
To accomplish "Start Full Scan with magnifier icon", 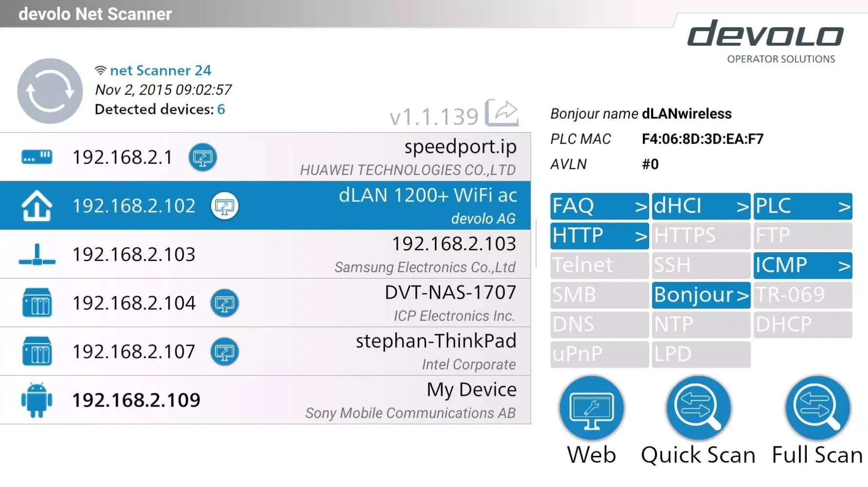I will (x=818, y=408).
